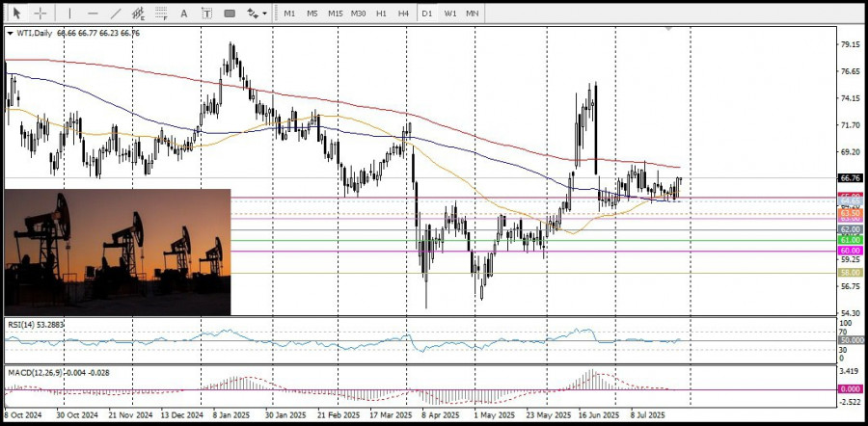Viewport: 868px width, 426px height.
Task: Click the 13 Dec 2024 date label
Action: [184, 415]
